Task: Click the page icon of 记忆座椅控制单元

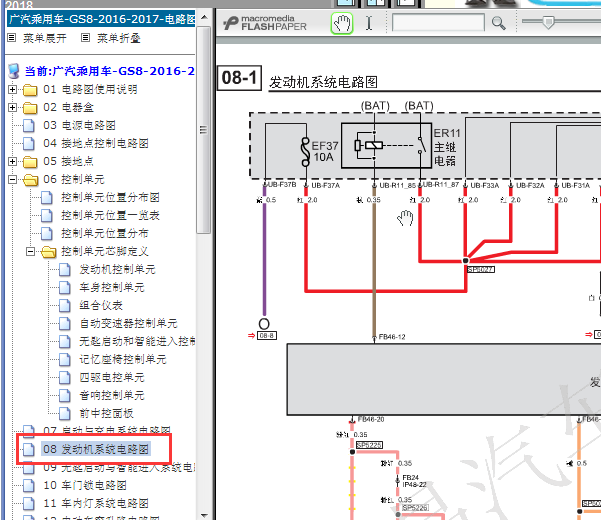Action: (x=65, y=360)
